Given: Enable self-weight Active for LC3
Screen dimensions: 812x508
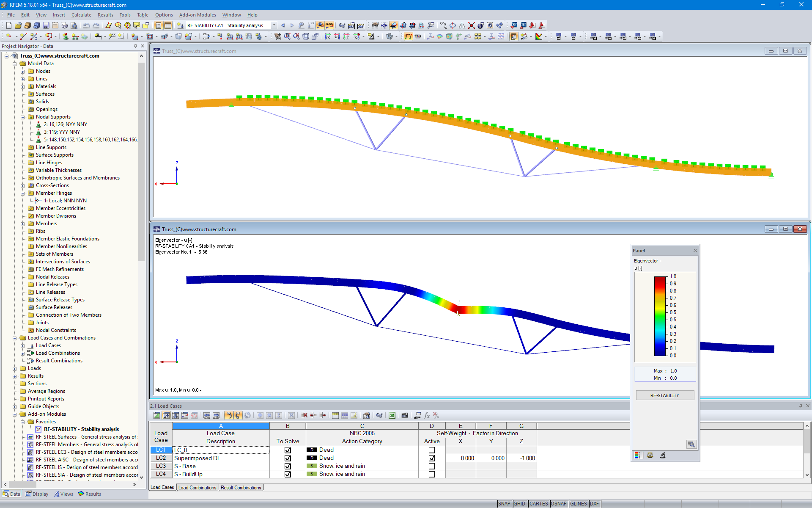Looking at the screenshot, I should tap(431, 466).
